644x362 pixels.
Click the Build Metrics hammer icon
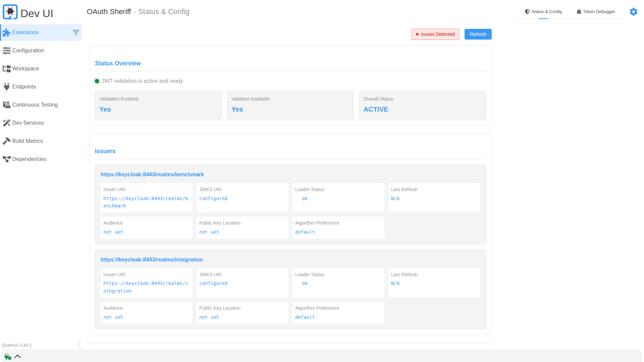coord(6,141)
